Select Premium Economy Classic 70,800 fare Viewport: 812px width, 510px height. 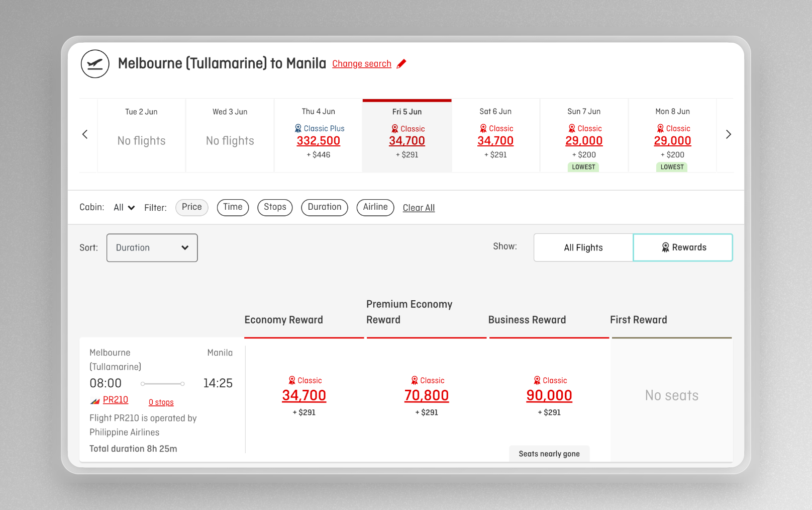(427, 395)
